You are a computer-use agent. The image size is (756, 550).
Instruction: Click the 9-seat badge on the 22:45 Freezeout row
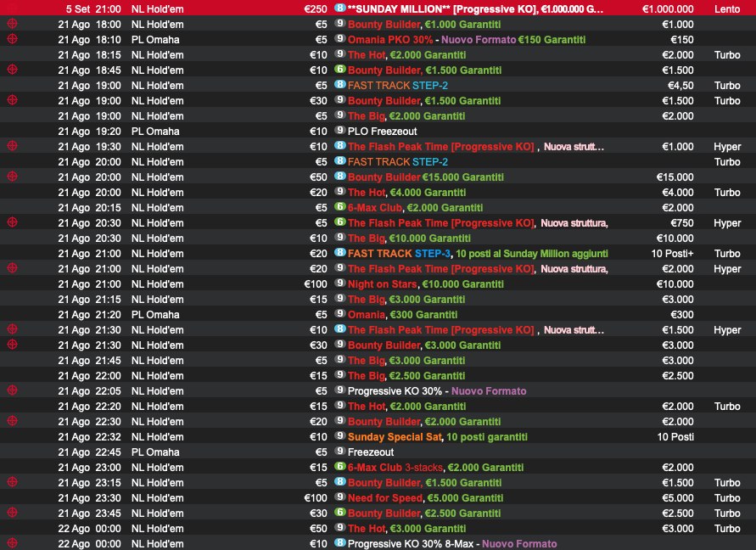pyautogui.click(x=340, y=452)
